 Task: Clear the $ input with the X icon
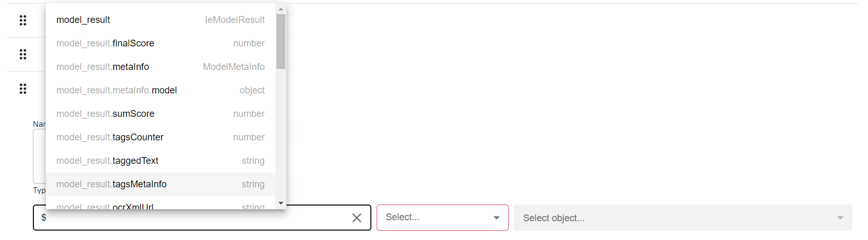pos(357,218)
